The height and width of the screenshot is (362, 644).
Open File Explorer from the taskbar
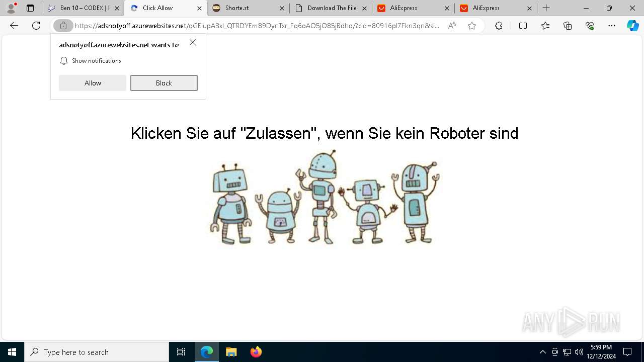click(231, 352)
